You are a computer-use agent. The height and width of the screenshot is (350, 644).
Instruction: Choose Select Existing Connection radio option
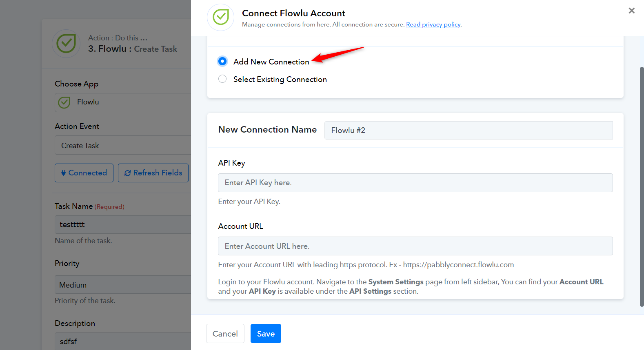click(222, 79)
